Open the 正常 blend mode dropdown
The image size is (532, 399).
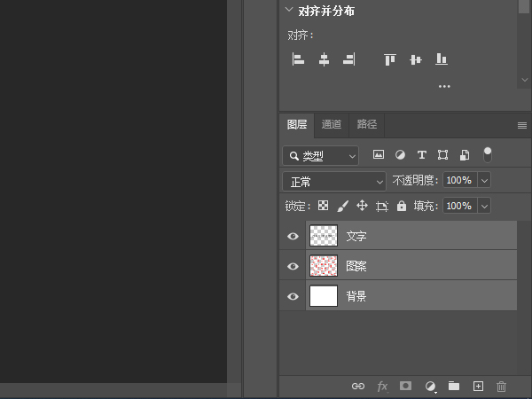tap(334, 181)
